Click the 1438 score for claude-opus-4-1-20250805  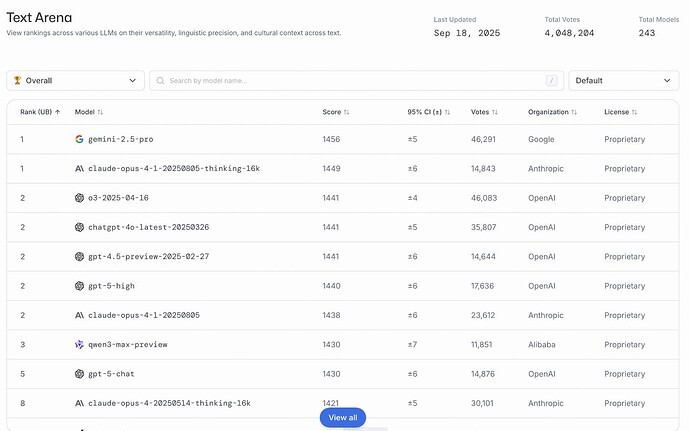coord(331,315)
